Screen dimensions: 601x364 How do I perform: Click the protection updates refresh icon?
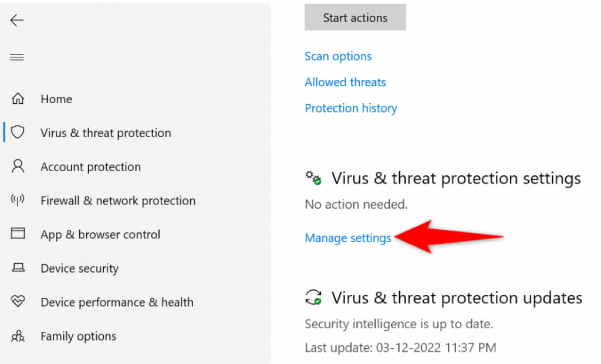pyautogui.click(x=313, y=297)
